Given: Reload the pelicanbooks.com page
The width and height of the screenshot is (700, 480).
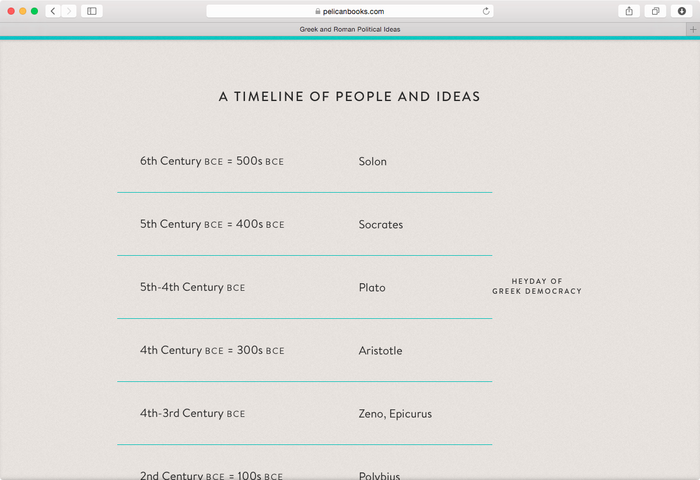Looking at the screenshot, I should 486,11.
